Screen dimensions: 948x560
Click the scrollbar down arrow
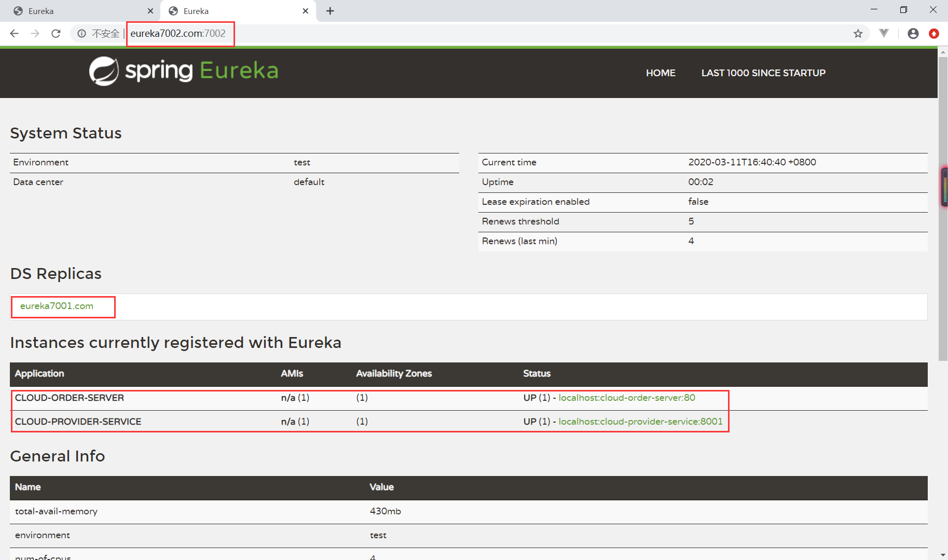tap(942, 554)
